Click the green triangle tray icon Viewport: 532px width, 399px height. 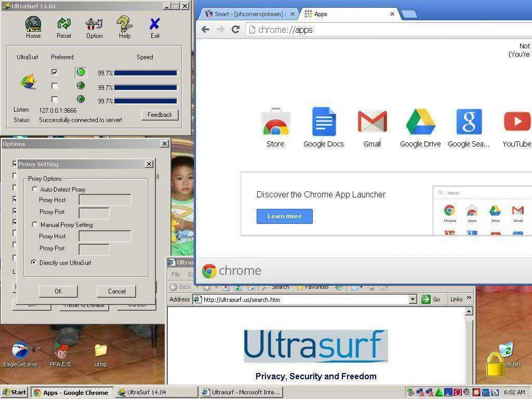coord(438,392)
